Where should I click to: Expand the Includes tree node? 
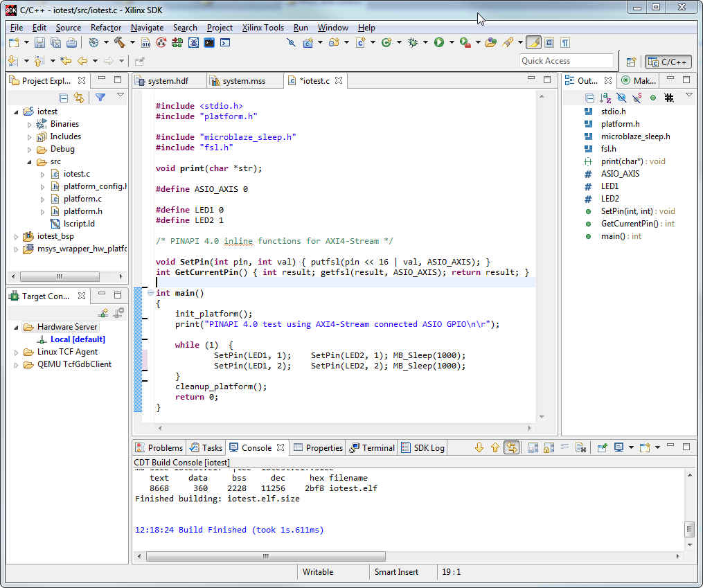(x=30, y=137)
